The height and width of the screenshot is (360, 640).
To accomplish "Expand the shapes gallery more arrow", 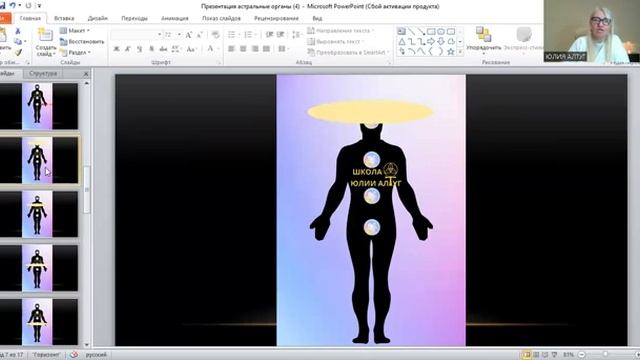I will pyautogui.click(x=460, y=52).
